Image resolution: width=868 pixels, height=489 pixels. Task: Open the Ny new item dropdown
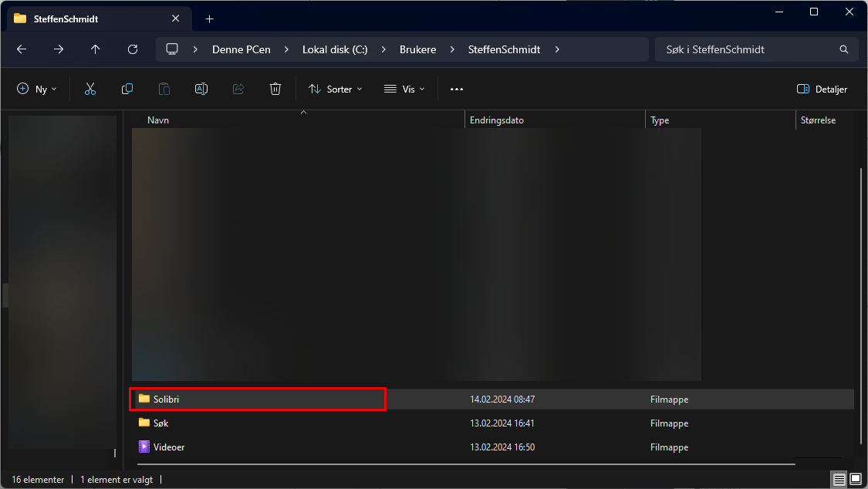(37, 89)
